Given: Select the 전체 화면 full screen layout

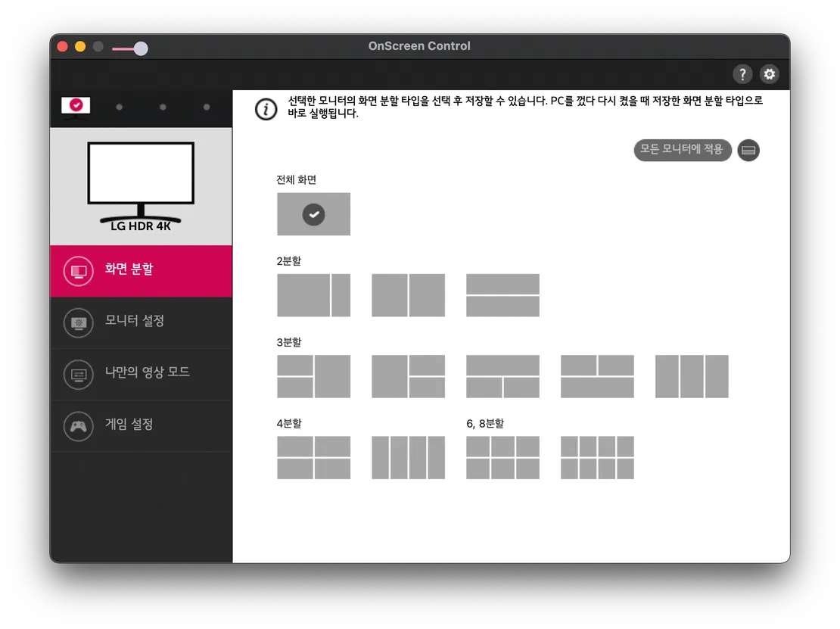Looking at the screenshot, I should (x=313, y=213).
